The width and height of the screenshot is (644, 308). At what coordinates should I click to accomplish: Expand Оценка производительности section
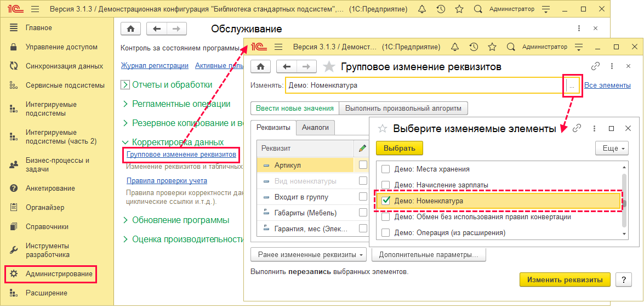[x=126, y=239]
